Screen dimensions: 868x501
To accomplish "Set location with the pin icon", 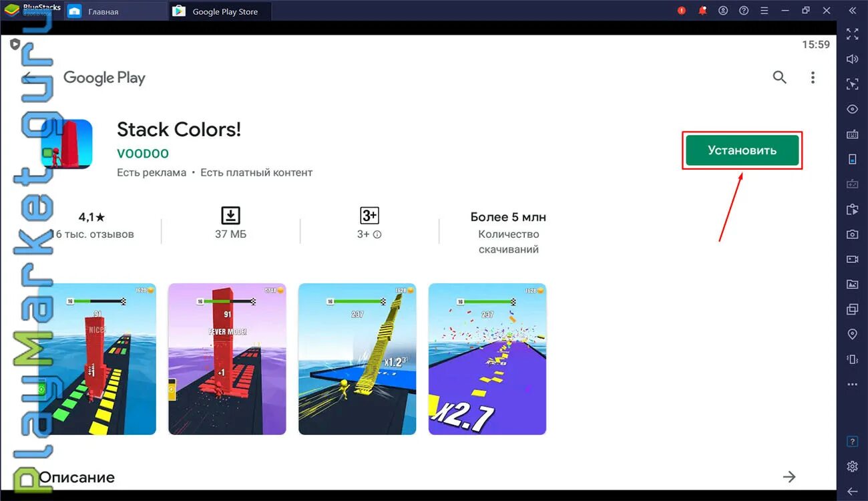I will pos(852,334).
